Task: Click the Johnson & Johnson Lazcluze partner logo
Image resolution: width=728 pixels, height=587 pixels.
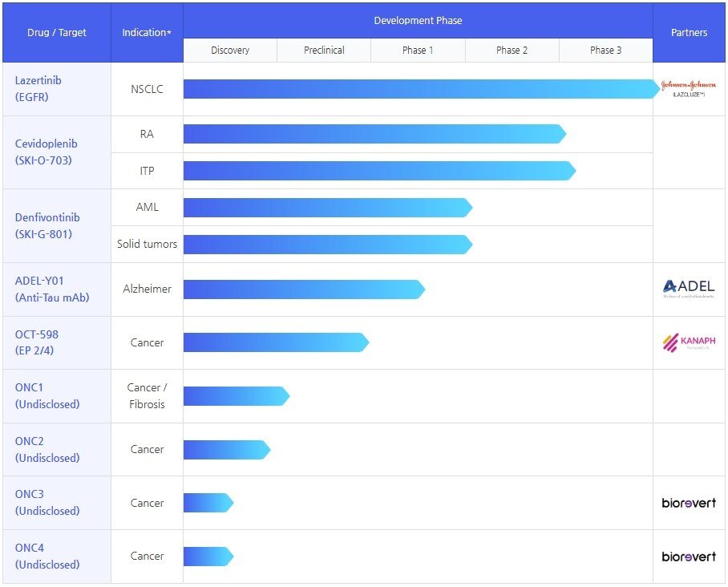Action: pyautogui.click(x=689, y=89)
